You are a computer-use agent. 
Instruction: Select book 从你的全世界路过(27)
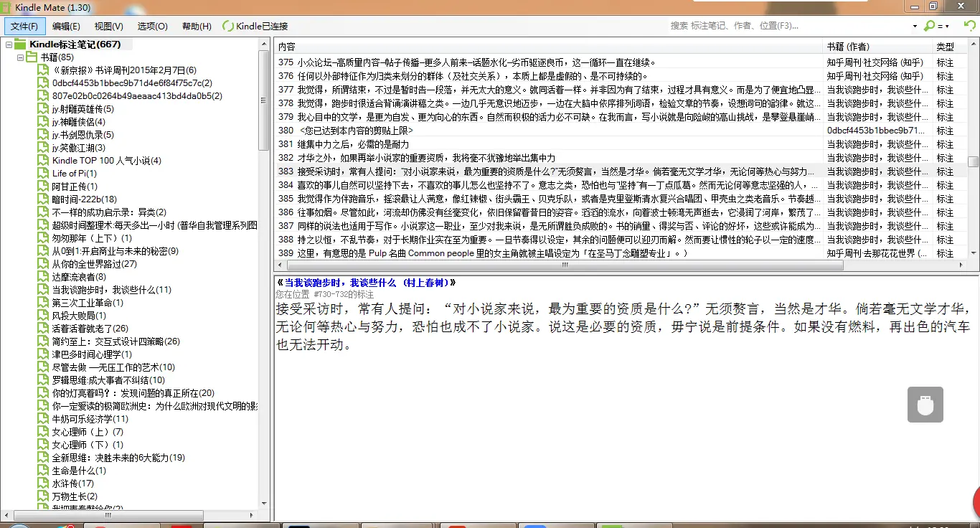click(94, 264)
